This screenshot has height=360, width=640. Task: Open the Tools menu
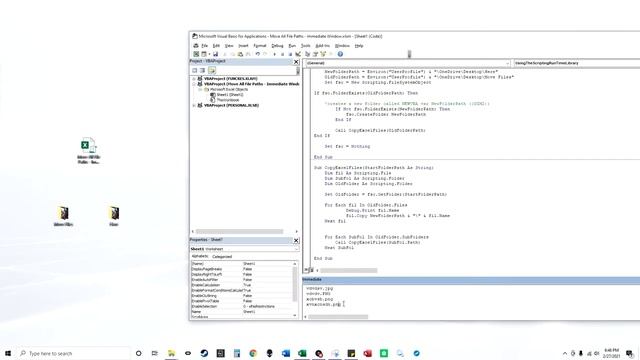pos(306,46)
